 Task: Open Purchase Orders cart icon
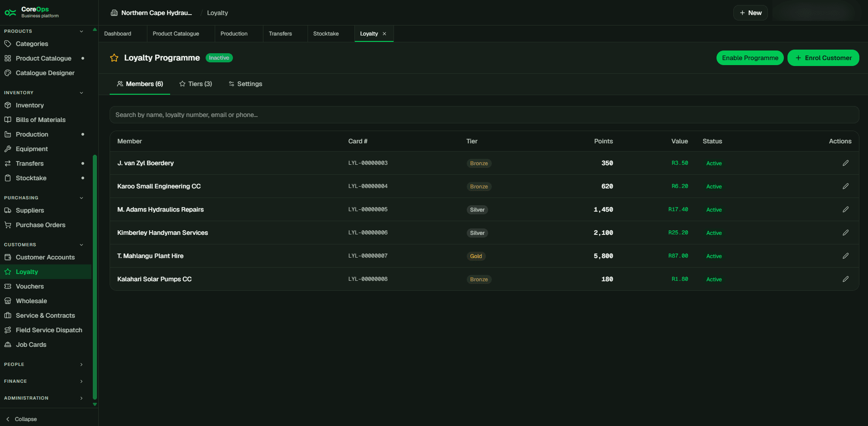coord(8,225)
